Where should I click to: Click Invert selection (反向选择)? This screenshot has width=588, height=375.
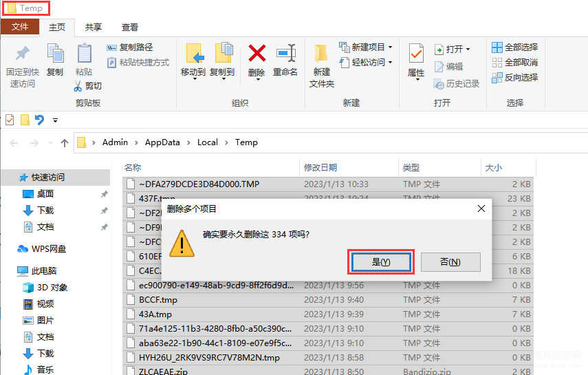tap(515, 78)
